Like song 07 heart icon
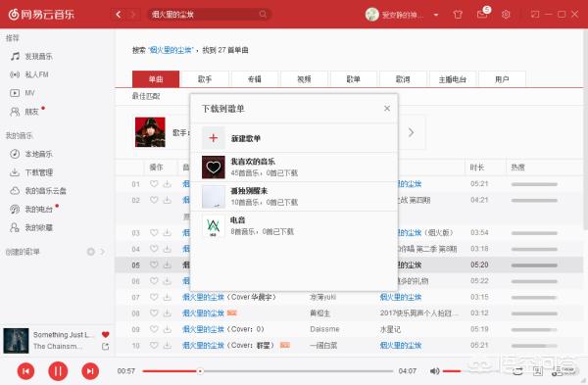The width and height of the screenshot is (588, 385). [x=154, y=297]
